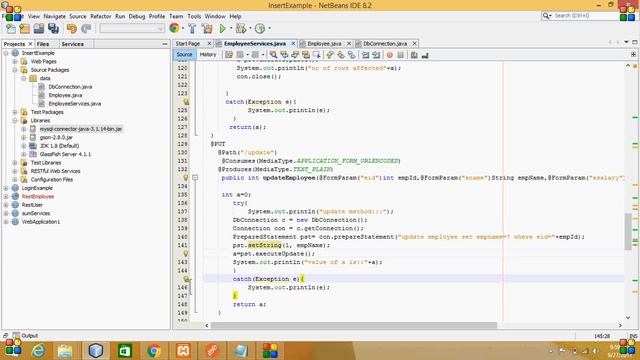Click the Open Project toolbar icon

click(x=39, y=29)
